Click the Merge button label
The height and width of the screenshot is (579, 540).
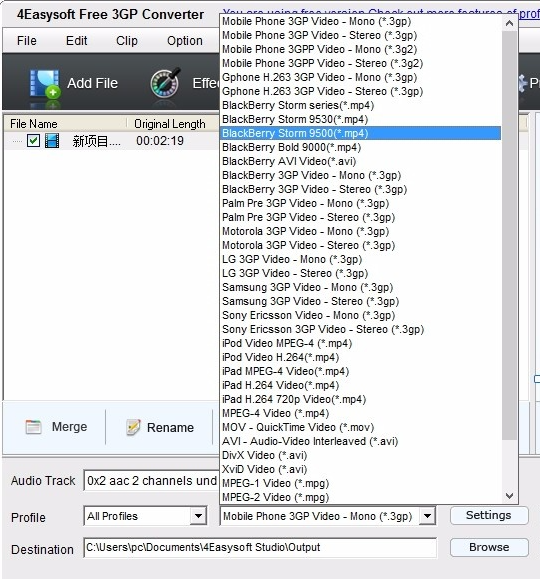tap(69, 427)
